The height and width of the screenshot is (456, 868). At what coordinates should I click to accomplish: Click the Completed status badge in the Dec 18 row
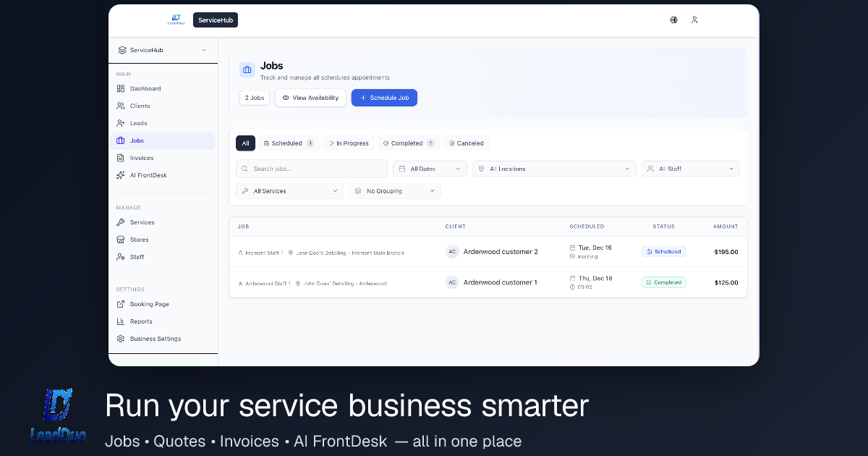[664, 282]
